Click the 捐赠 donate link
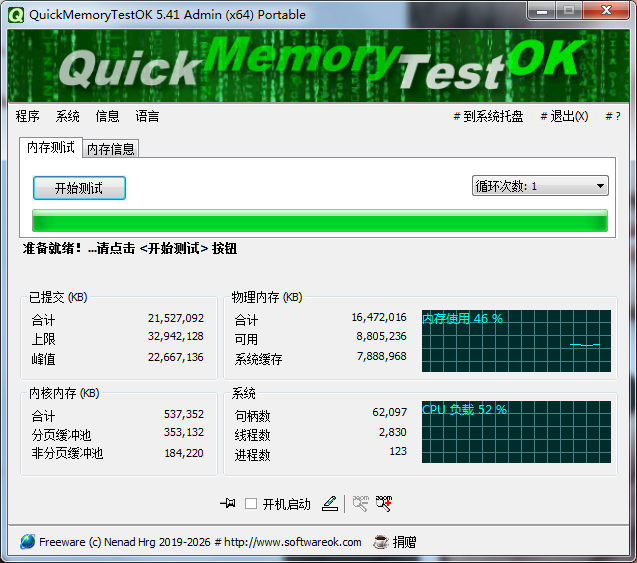The image size is (637, 563). point(404,542)
